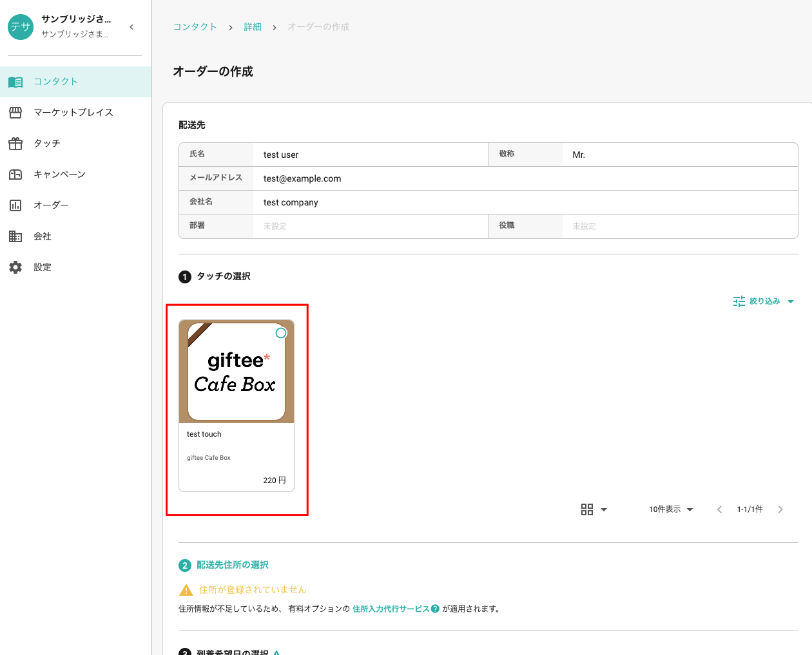812x655 pixels.
Task: Open the 住所入力代行サービス link
Action: (x=391, y=609)
